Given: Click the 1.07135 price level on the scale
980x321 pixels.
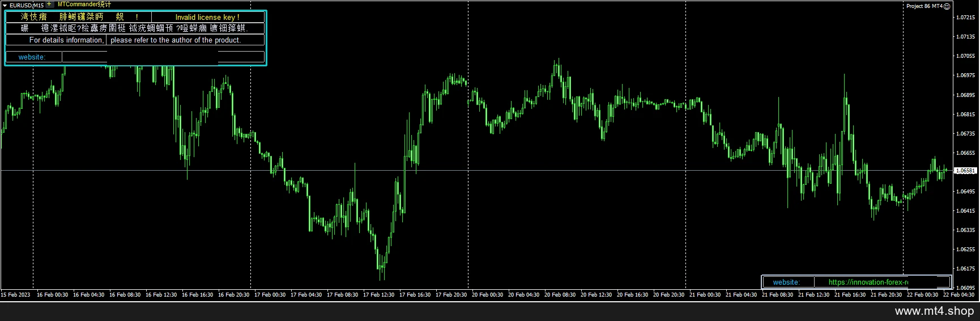Looking at the screenshot, I should point(965,37).
